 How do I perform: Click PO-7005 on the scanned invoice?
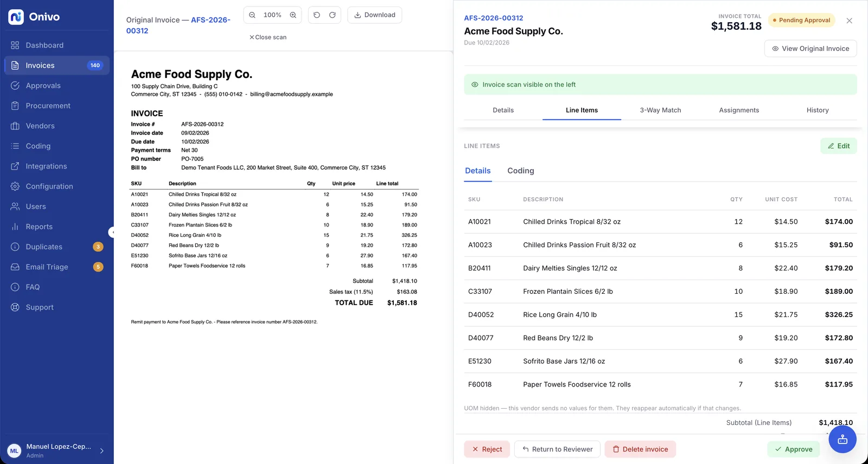tap(192, 159)
